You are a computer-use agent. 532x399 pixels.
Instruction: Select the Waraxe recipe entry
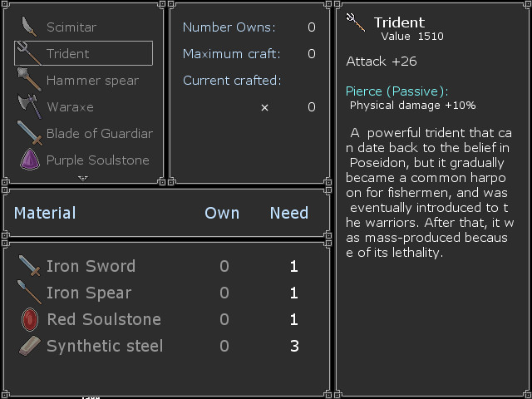(x=70, y=106)
